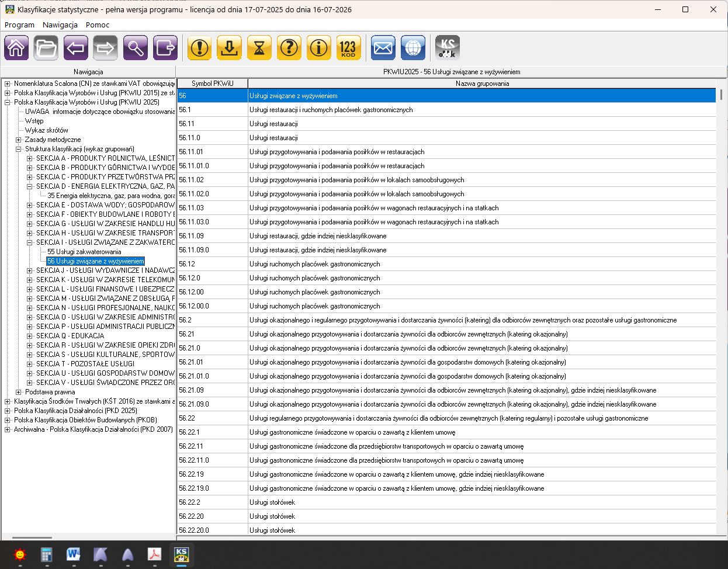Viewport: 728px width, 569px height.
Task: Click the table's vertical scrollbar thumb
Action: click(x=721, y=95)
